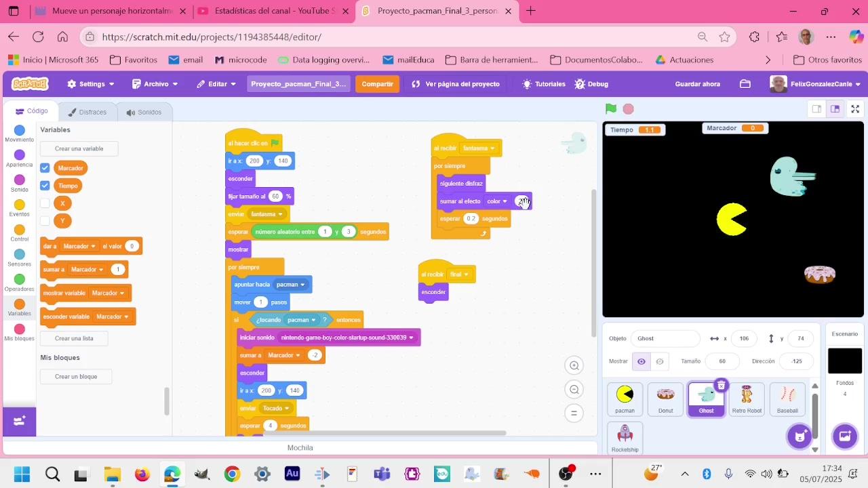Select the Sensores block category

[19, 258]
